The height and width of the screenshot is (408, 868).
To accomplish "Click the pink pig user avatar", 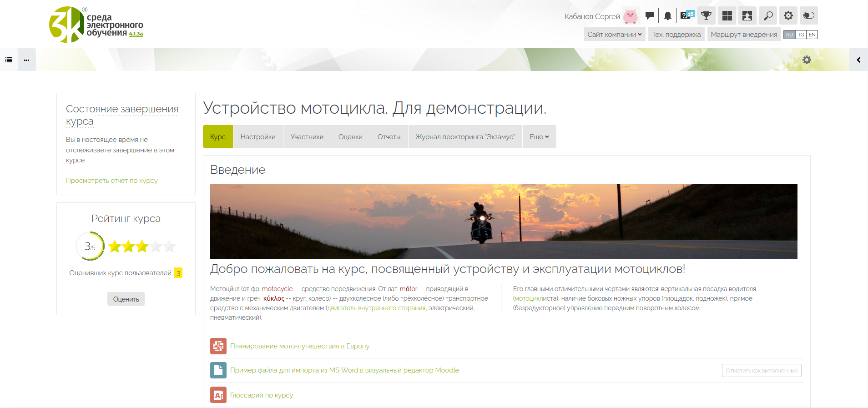I will (631, 16).
